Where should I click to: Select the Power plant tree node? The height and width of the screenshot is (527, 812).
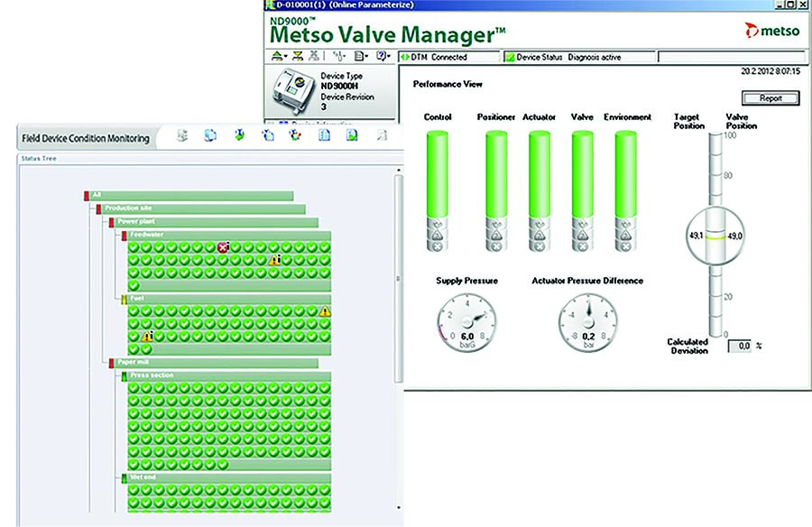[x=136, y=222]
